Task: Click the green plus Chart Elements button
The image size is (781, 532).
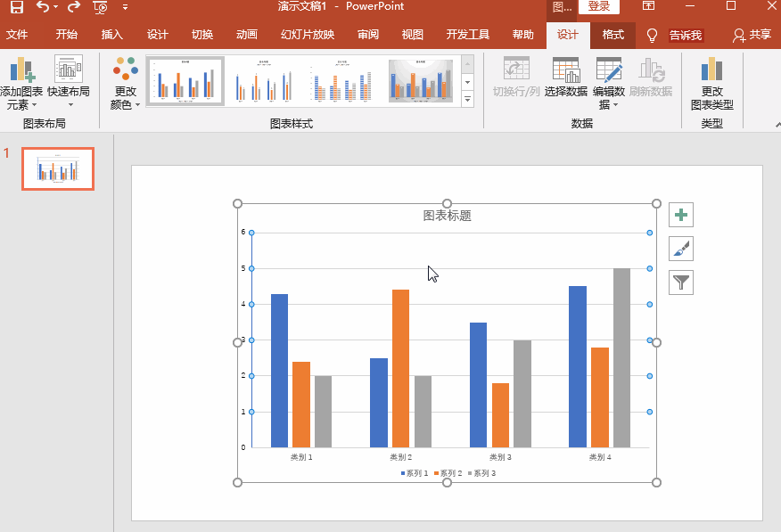Action: click(681, 215)
